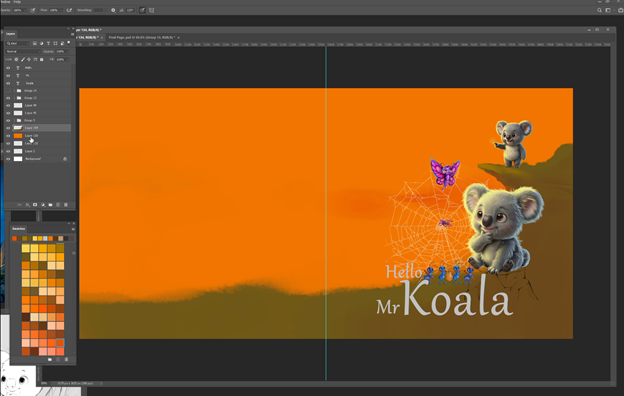Open smoothing options gear icon
Screen dimensions: 624x396
(x=113, y=10)
